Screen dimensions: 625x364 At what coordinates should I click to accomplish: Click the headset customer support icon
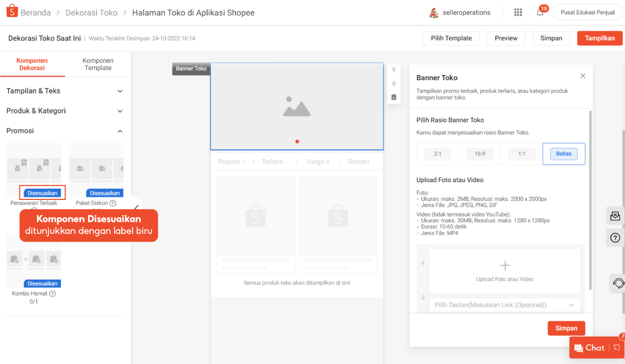618,283
